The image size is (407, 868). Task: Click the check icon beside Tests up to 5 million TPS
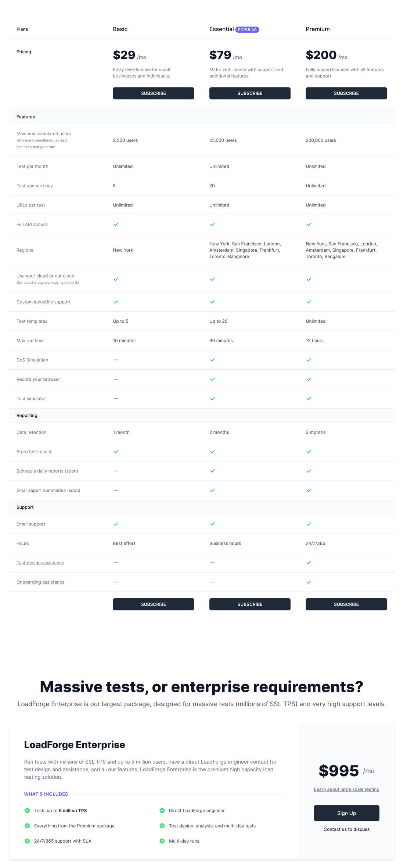(27, 810)
